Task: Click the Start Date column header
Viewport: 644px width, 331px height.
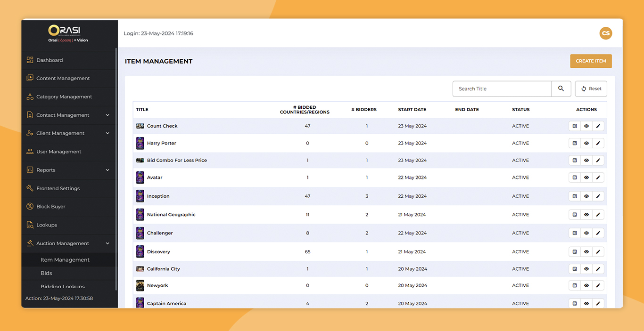Action: (x=412, y=110)
